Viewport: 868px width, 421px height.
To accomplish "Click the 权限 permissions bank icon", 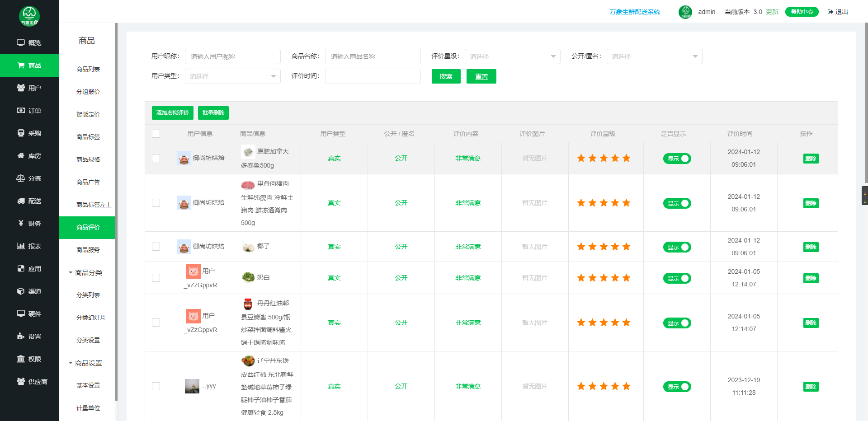I will [x=21, y=359].
